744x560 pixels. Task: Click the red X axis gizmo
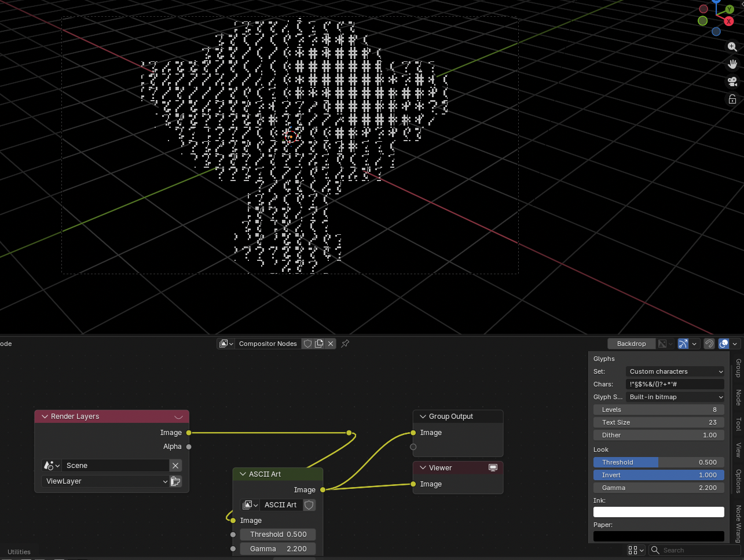pos(729,21)
